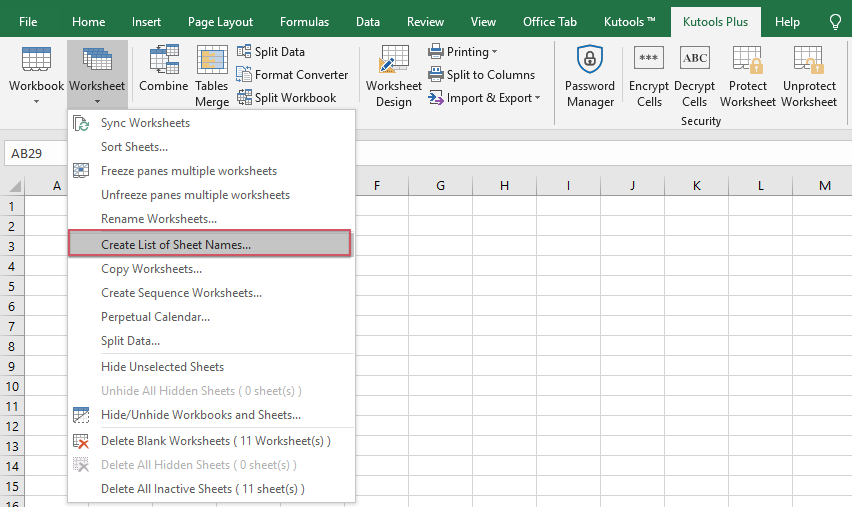Viewport: 852px width, 507px height.
Task: Select the Encrypt Cells tool
Action: 649,78
